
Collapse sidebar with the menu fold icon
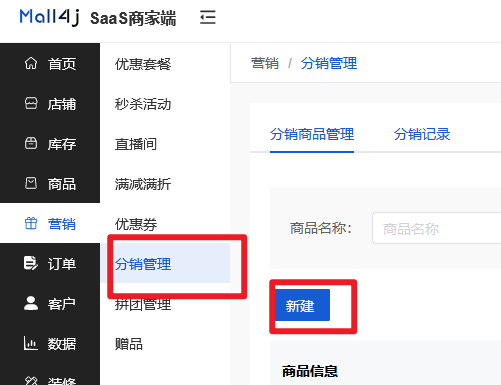(x=208, y=17)
